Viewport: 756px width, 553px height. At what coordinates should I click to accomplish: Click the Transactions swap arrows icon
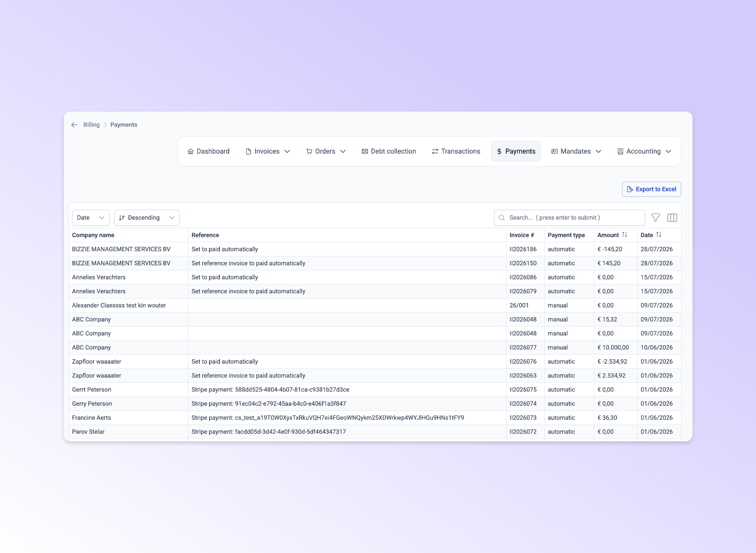435,151
